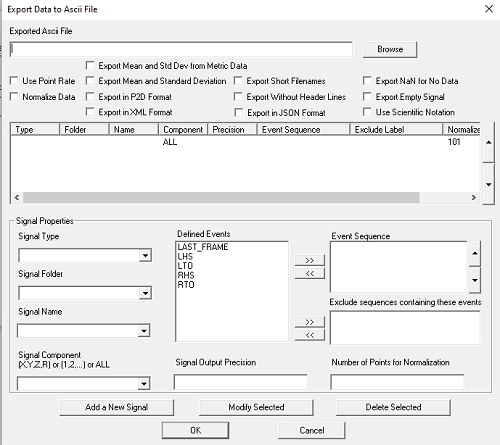
Task: Toggle Use Scientific Notation checkbox
Action: pos(367,112)
